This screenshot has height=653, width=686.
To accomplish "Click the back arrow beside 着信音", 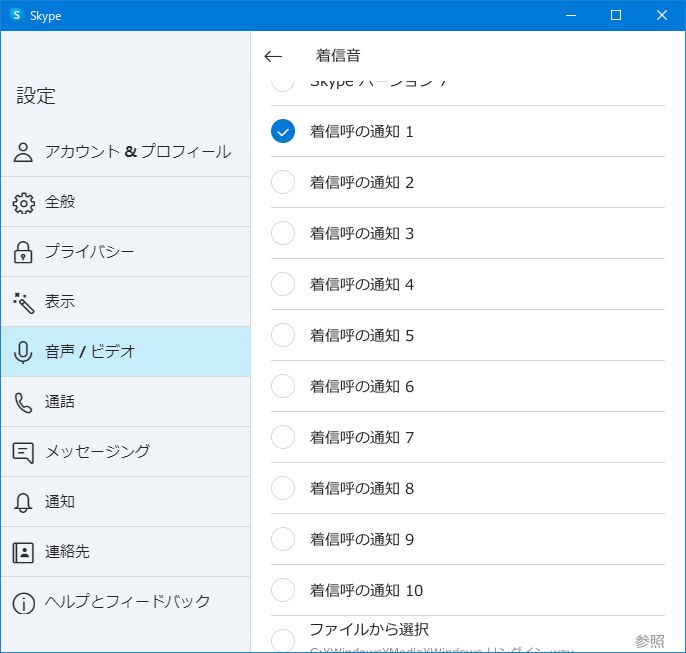I will 273,56.
